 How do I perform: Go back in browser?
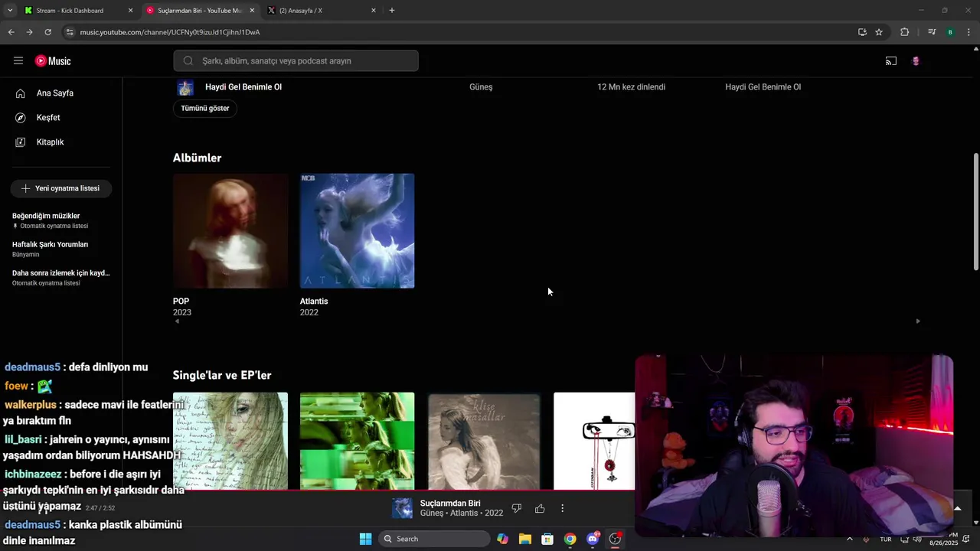11,32
